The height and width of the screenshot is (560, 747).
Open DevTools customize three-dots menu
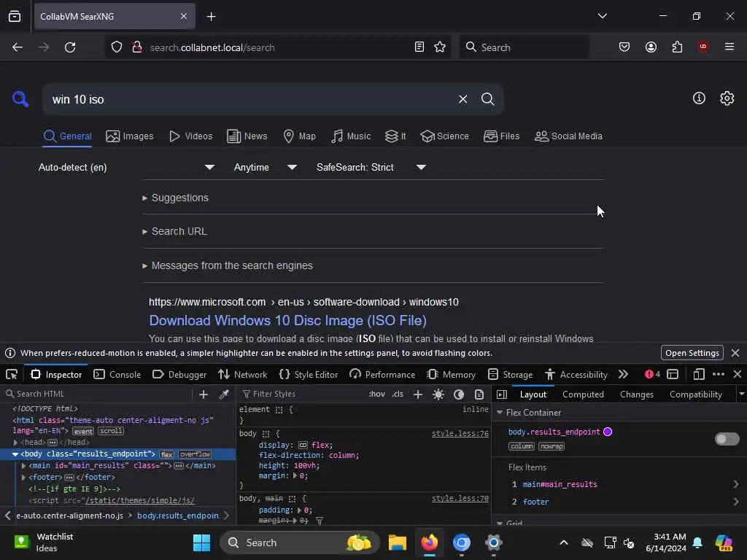point(719,375)
